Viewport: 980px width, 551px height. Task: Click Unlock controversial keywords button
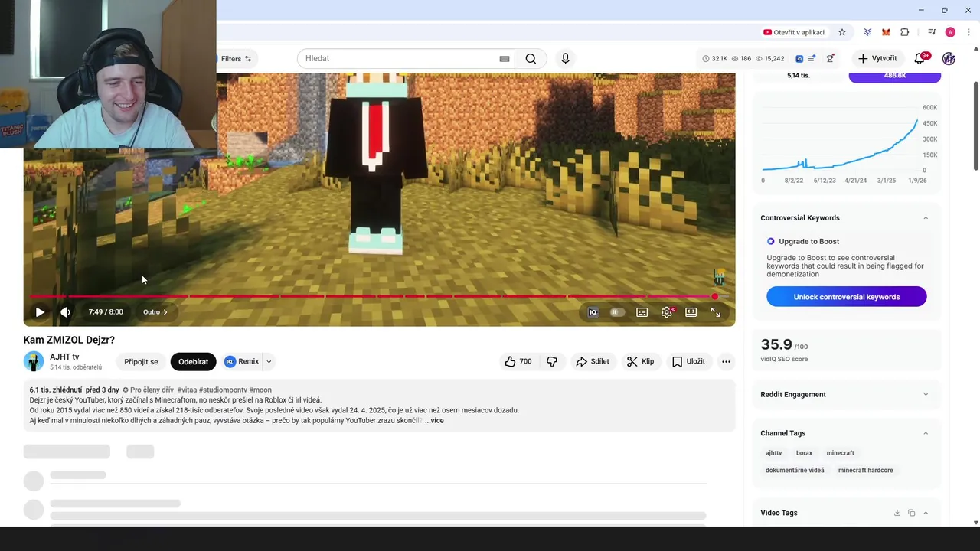(847, 297)
